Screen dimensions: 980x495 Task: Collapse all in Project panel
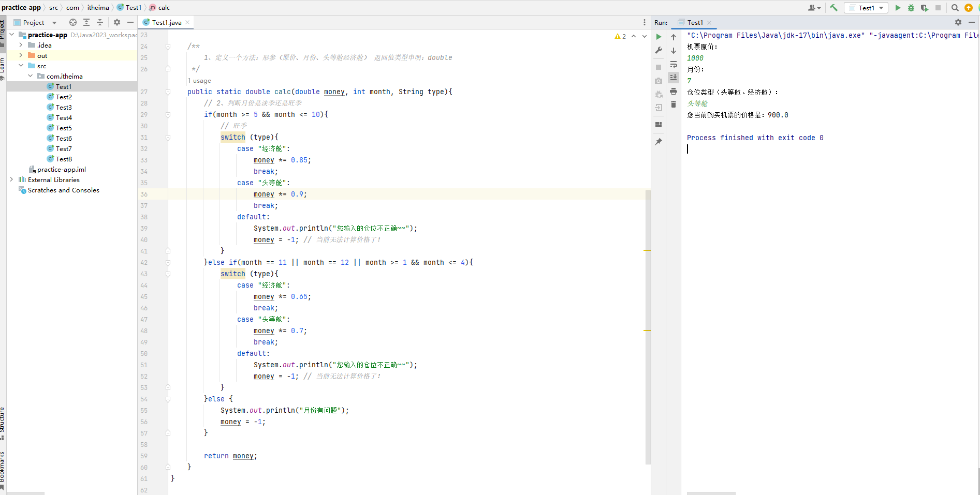click(100, 22)
